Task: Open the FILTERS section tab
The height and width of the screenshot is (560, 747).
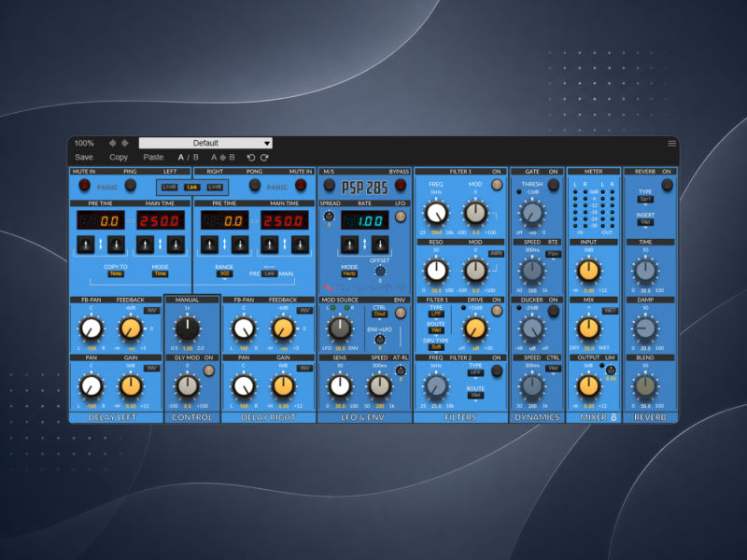Action: [x=460, y=417]
